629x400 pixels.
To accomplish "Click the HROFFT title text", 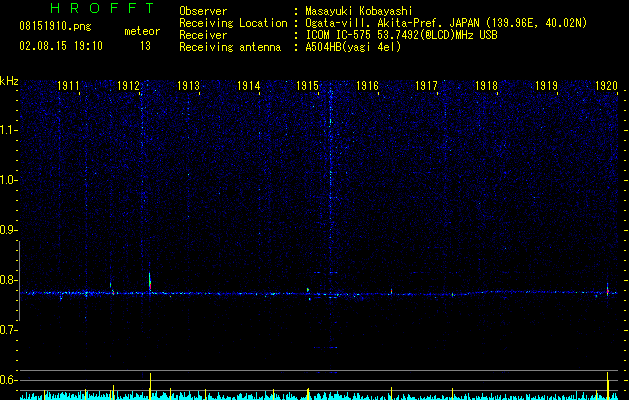I will pyautogui.click(x=102, y=8).
